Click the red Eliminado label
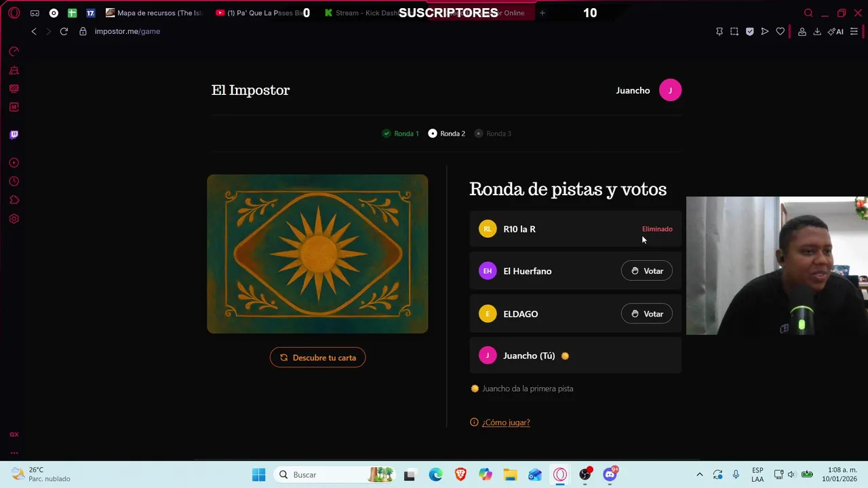Screen dimensions: 868x488 pos(657,229)
